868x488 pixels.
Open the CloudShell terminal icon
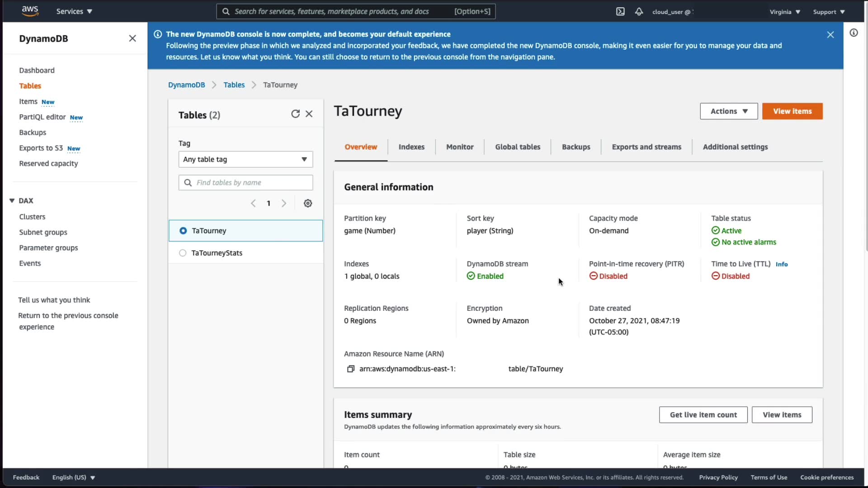(620, 12)
